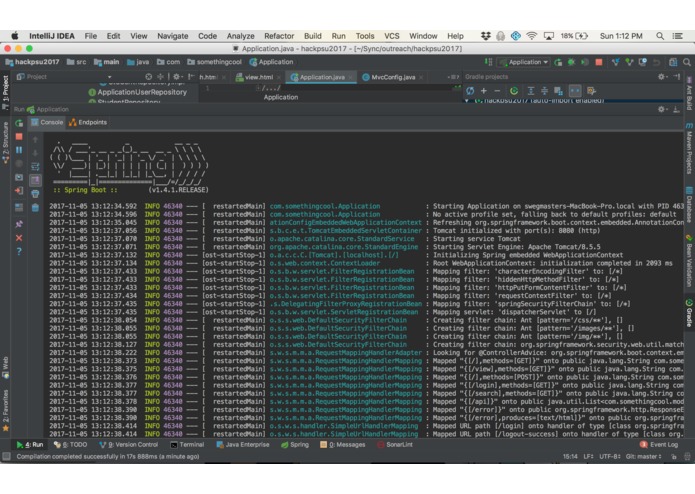The image size is (695, 494).
Task: Open SonarLint tool window
Action: tap(395, 444)
